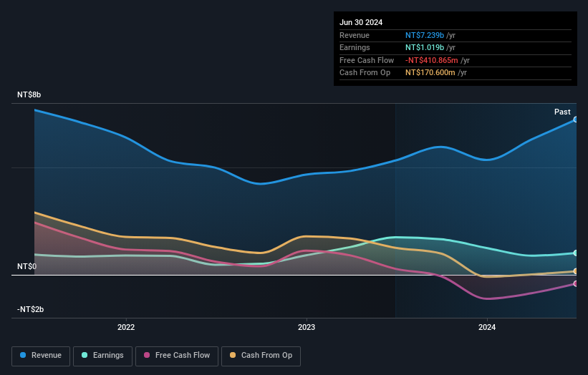
Task: Click the 'Past' label in the chart
Action: [x=562, y=112]
